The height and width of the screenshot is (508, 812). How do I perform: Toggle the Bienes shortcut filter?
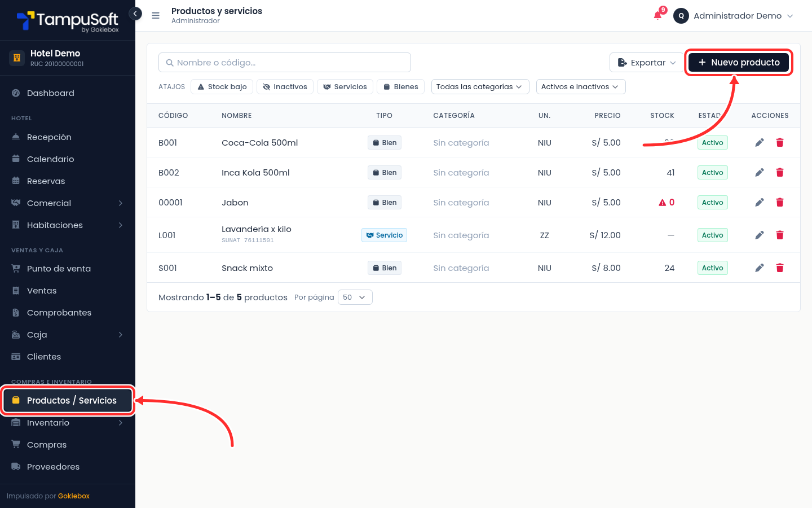(x=400, y=87)
